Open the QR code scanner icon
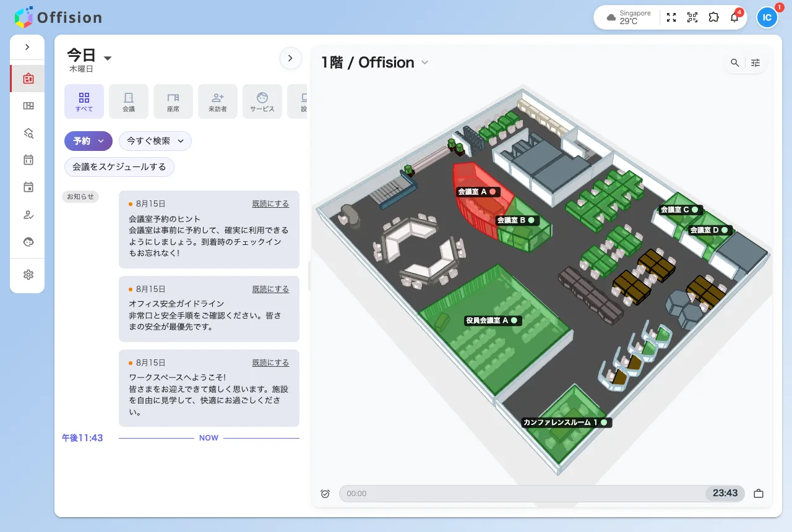Viewport: 792px width, 532px height. (692, 17)
